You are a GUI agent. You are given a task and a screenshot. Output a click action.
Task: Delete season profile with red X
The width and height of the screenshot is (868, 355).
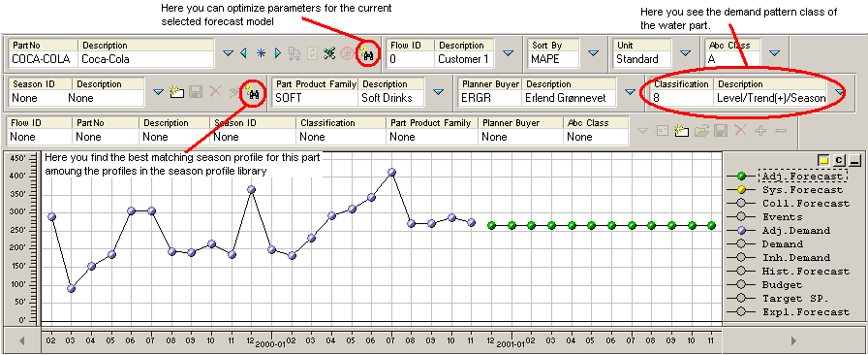point(215,92)
